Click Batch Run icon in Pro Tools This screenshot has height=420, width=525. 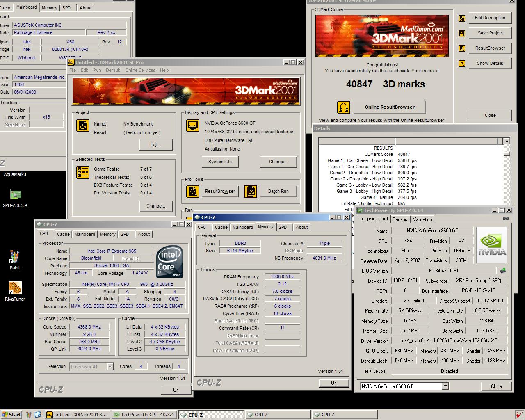(251, 191)
